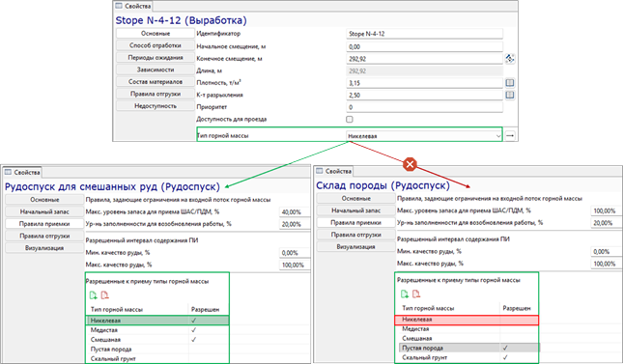Open the table icon next to К-т разрыхления

pos(510,95)
